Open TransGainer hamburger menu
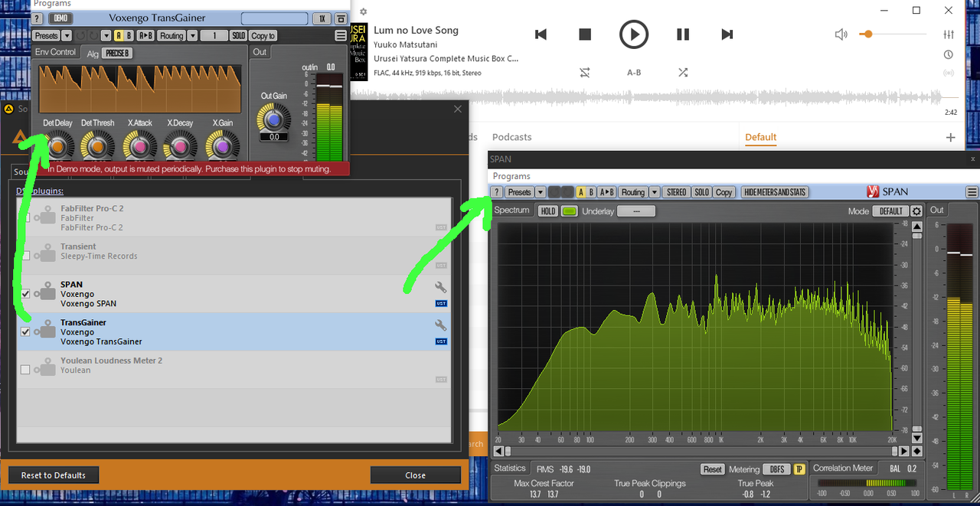This screenshot has width=980, height=506. (341, 36)
